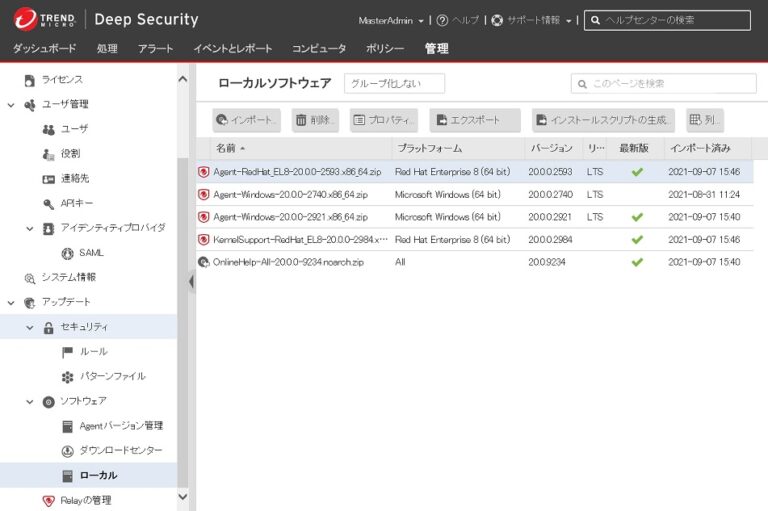Click the インストールスクリプトの生成 button
Image resolution: width=768 pixels, height=511 pixels.
[603, 120]
